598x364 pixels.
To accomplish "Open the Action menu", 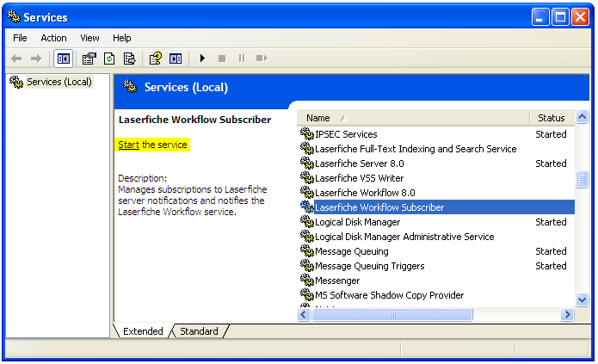I will [53, 38].
